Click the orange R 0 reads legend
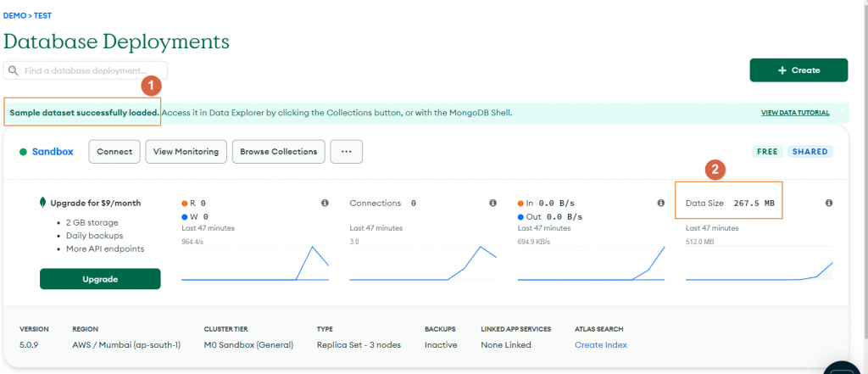 (x=194, y=204)
